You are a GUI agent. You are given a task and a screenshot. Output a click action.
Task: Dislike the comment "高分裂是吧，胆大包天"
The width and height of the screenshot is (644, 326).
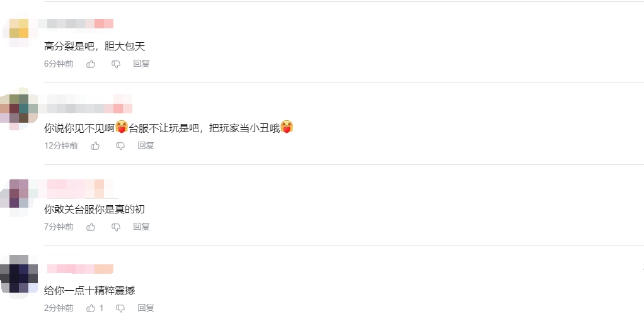(x=116, y=64)
